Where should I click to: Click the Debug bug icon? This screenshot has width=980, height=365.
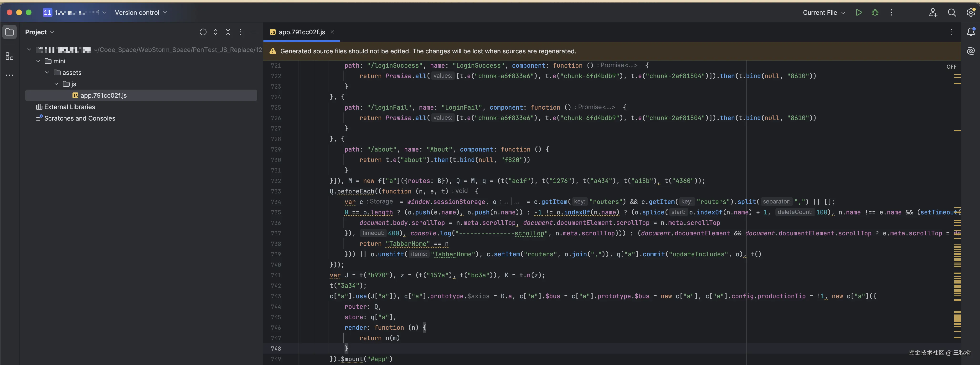coord(875,13)
